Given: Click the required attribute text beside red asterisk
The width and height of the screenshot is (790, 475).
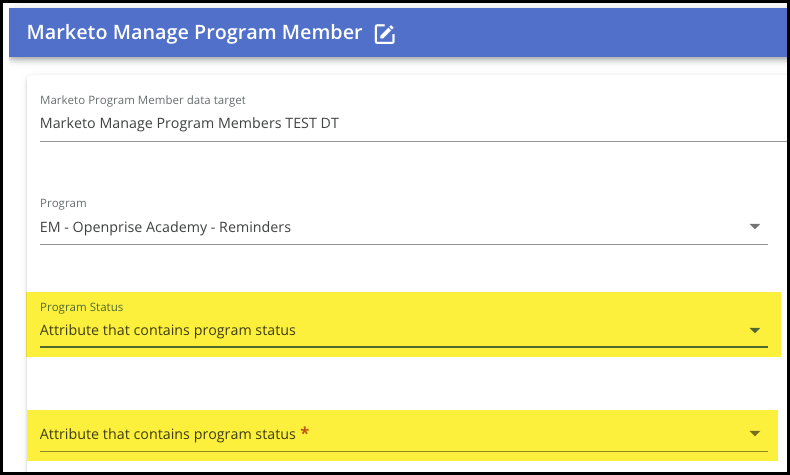Looking at the screenshot, I should pyautogui.click(x=168, y=434).
